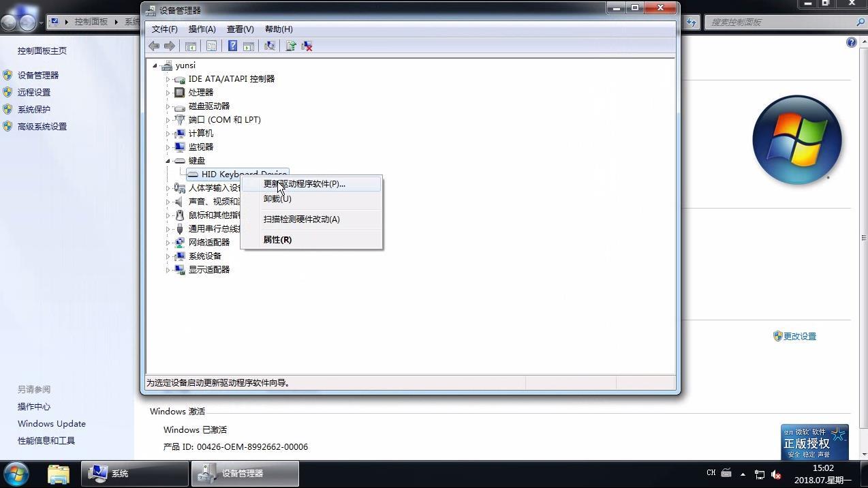Choose 更新驱动程序软件(P)... in context menu

point(311,184)
